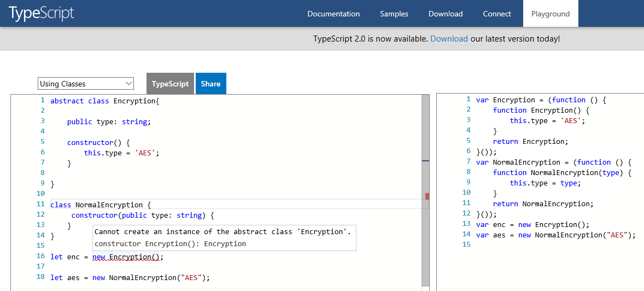Image resolution: width=644 pixels, height=291 pixels.
Task: Click 'return Encryption;' in JavaScript output
Action: click(530, 141)
